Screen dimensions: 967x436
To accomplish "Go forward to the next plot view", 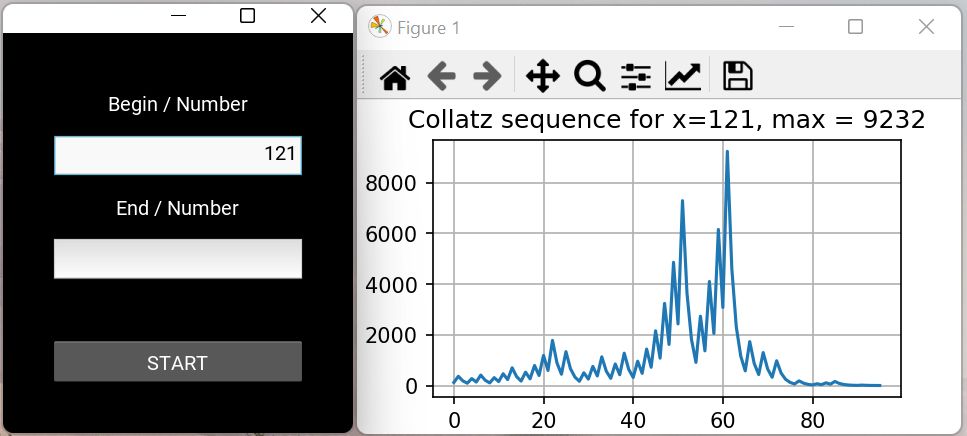I will tap(487, 76).
